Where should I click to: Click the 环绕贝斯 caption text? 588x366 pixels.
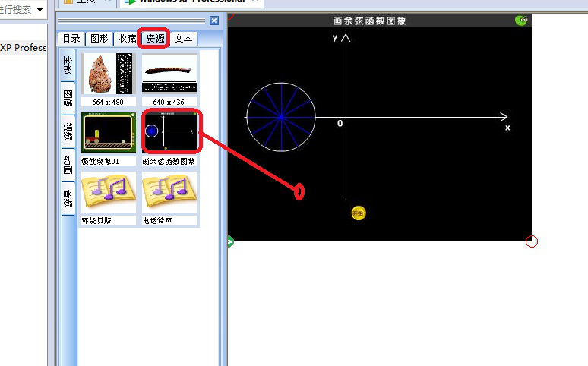coord(96,220)
